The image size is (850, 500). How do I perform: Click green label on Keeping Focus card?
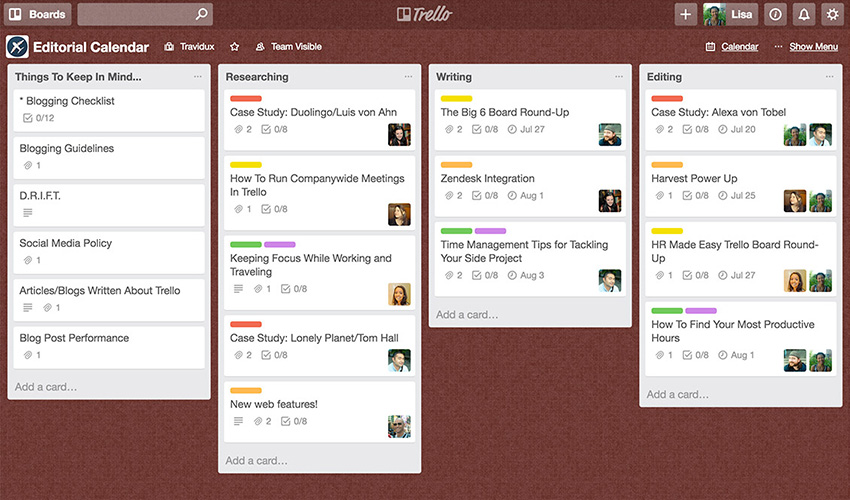[246, 244]
